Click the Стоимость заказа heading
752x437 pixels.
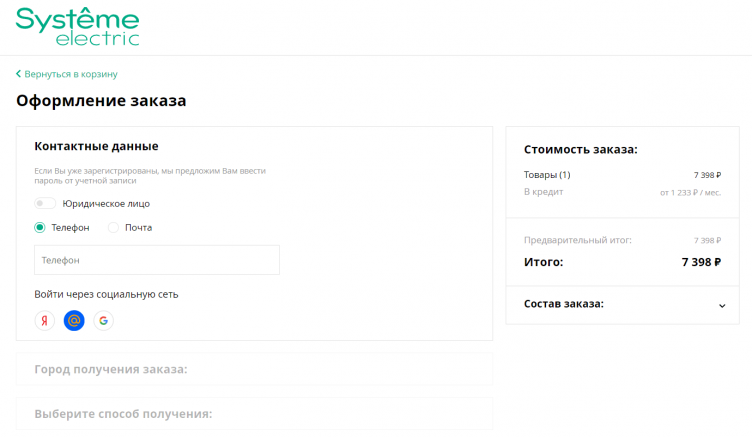pyautogui.click(x=581, y=150)
